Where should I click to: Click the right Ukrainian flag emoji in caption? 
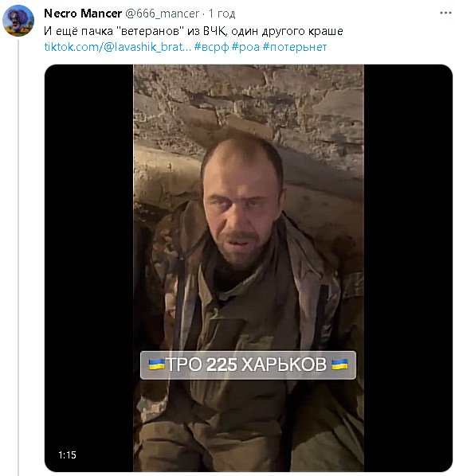click(339, 364)
